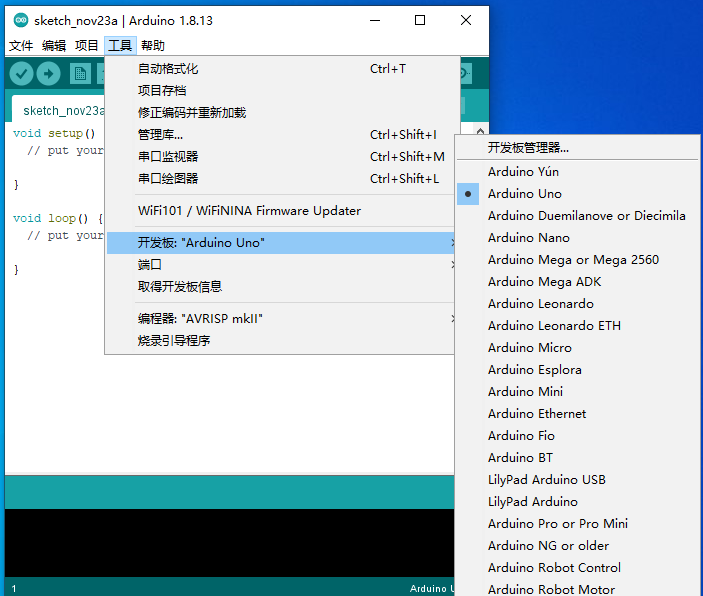Select Arduino Leonardo ETH board
Screen dimensions: 703x596
click(x=577, y=326)
